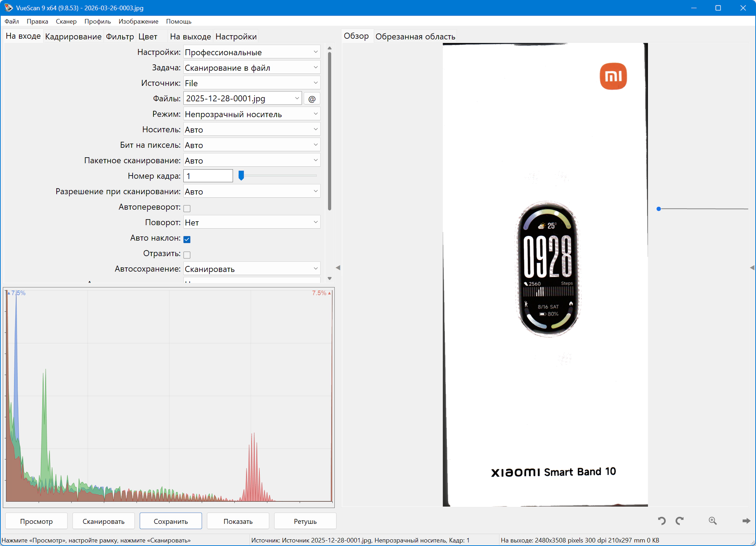
Task: Open the Источник dropdown
Action: click(252, 83)
